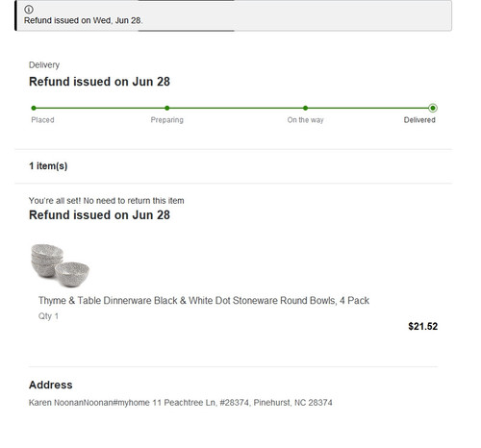Click the Delivery refund issued heading
This screenshot has width=481, height=448.
coord(99,82)
